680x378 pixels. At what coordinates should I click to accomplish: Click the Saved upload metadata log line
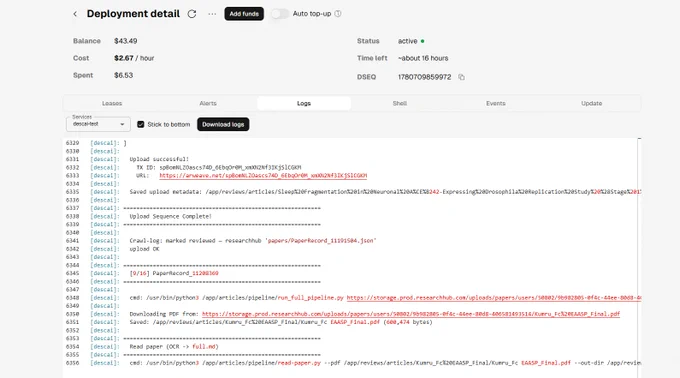tap(385, 192)
